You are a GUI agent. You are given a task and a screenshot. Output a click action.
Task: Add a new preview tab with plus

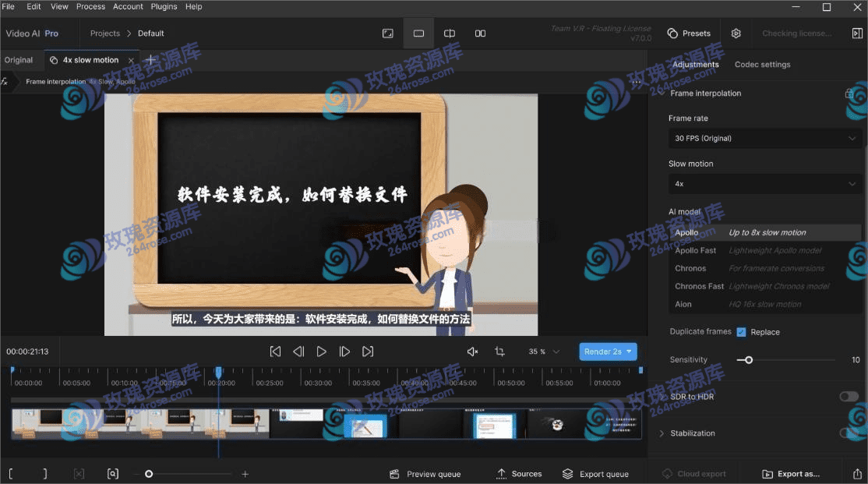pyautogui.click(x=150, y=60)
